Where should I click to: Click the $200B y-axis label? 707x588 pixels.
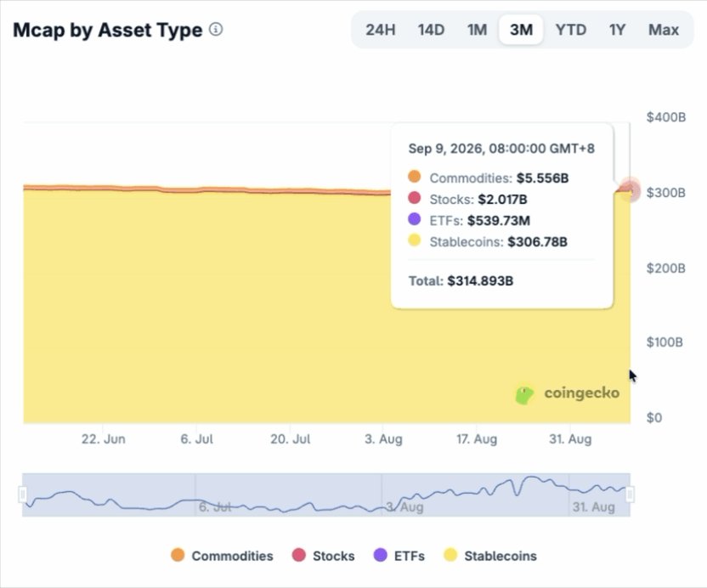[x=666, y=269]
